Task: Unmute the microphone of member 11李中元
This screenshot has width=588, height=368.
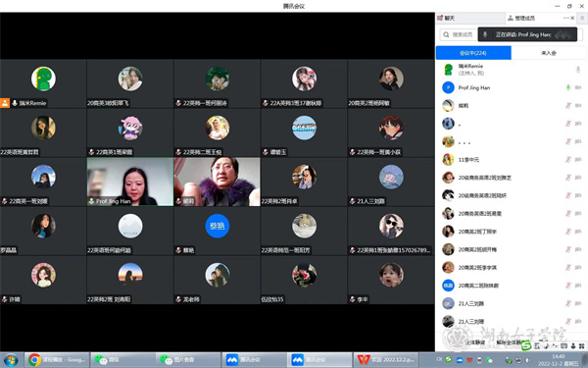Action: click(x=568, y=160)
